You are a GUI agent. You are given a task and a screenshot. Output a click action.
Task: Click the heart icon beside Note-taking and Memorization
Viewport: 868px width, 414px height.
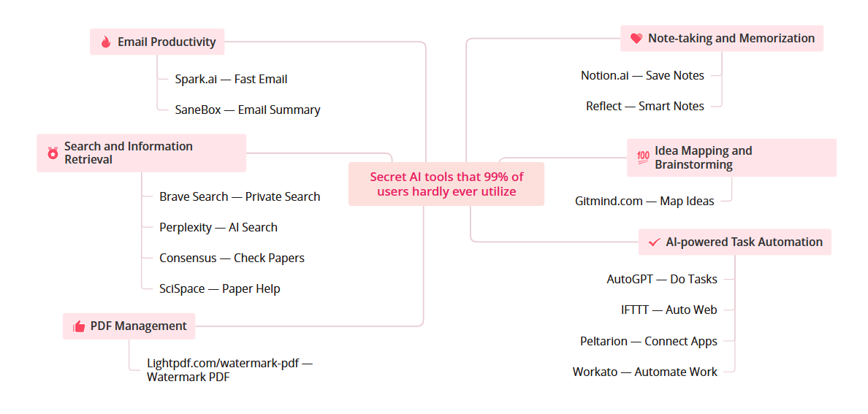click(636, 39)
